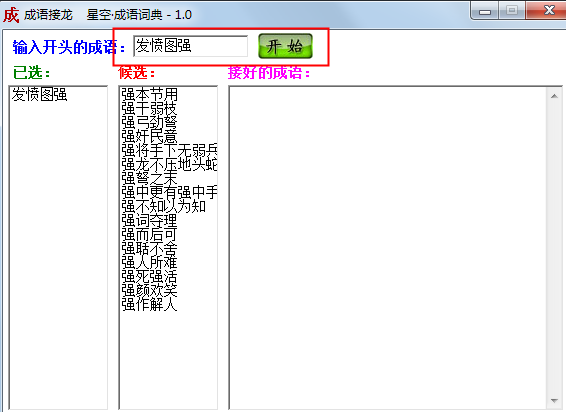This screenshot has width=566, height=412.
Task: Focus the starting idiom input field
Action: pos(191,46)
